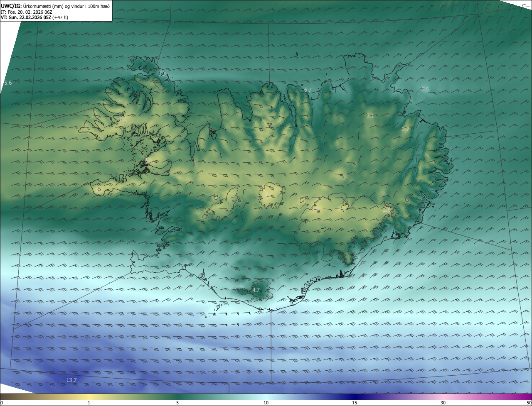Click the 13.7 value label on the map
This screenshot has height=406, width=532.
(71, 380)
